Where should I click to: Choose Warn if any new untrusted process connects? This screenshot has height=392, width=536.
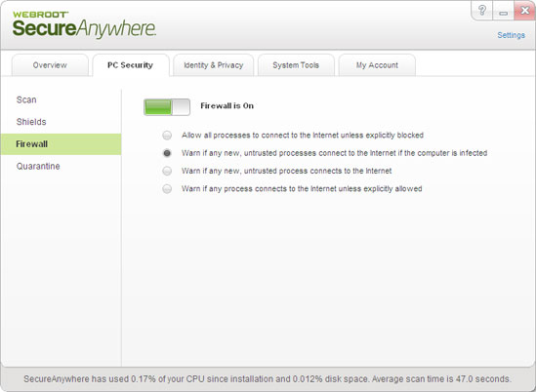coord(167,171)
